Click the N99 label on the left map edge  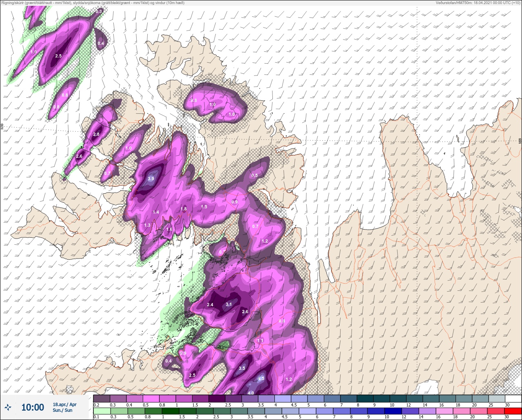pos(2,127)
